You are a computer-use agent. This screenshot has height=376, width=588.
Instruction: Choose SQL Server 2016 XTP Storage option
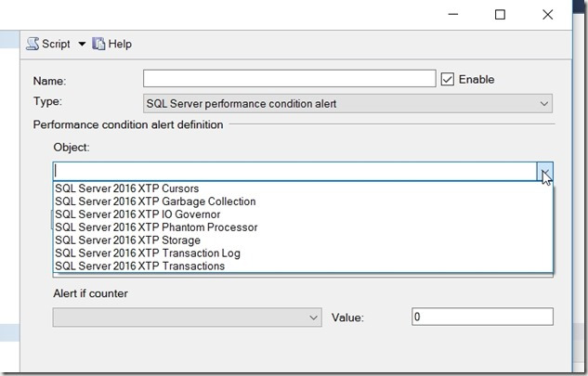(x=127, y=240)
